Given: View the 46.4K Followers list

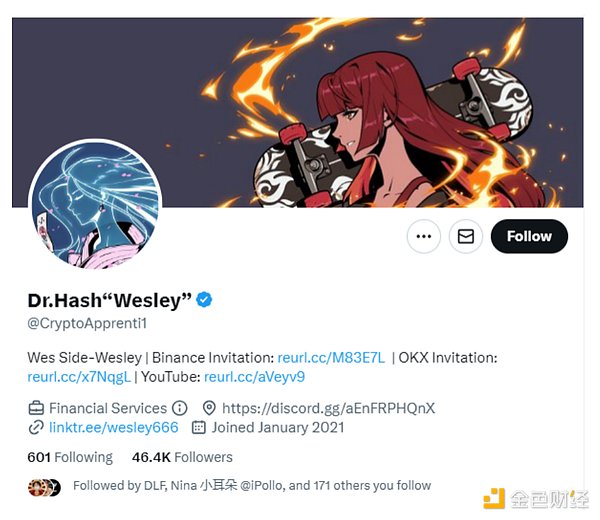Looking at the screenshot, I should pos(182,457).
